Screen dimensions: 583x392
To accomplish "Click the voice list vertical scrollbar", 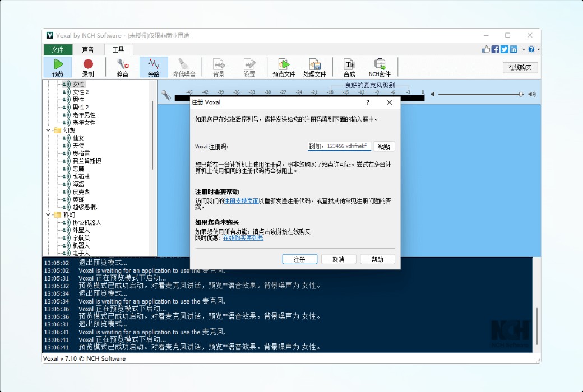I will 152,136.
